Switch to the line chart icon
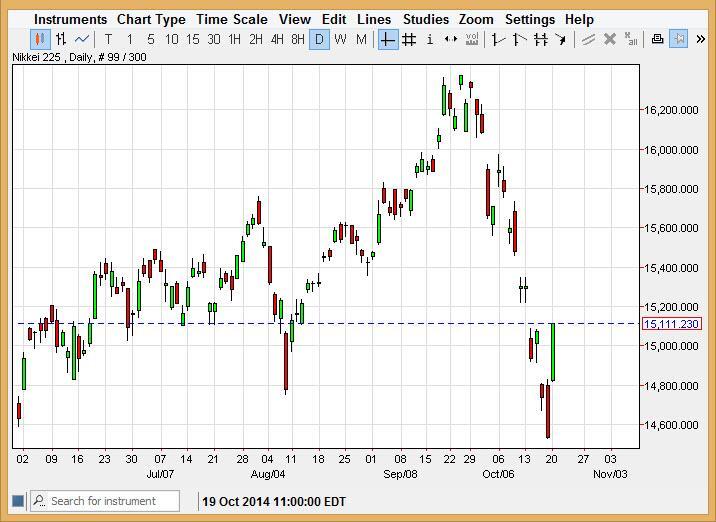 pos(82,40)
